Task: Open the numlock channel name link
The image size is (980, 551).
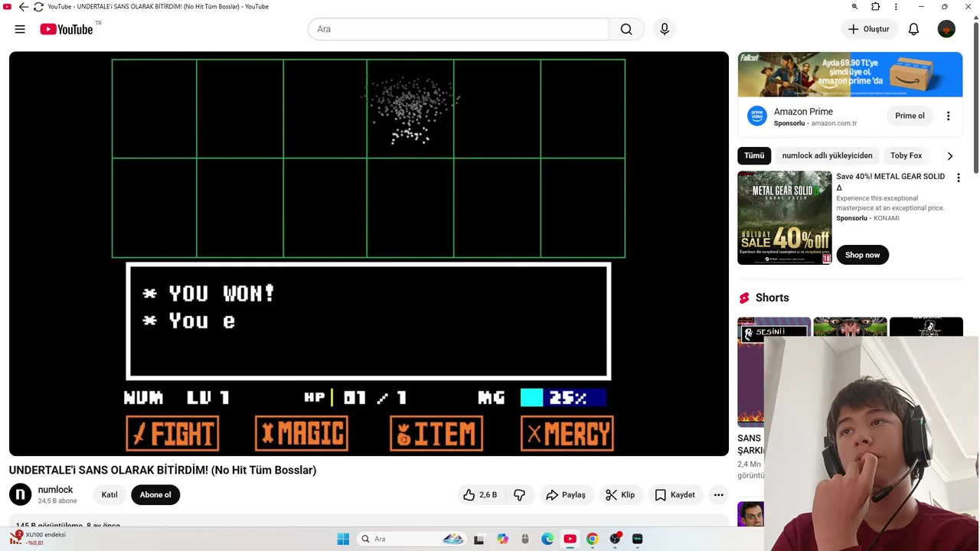Action: tap(56, 490)
